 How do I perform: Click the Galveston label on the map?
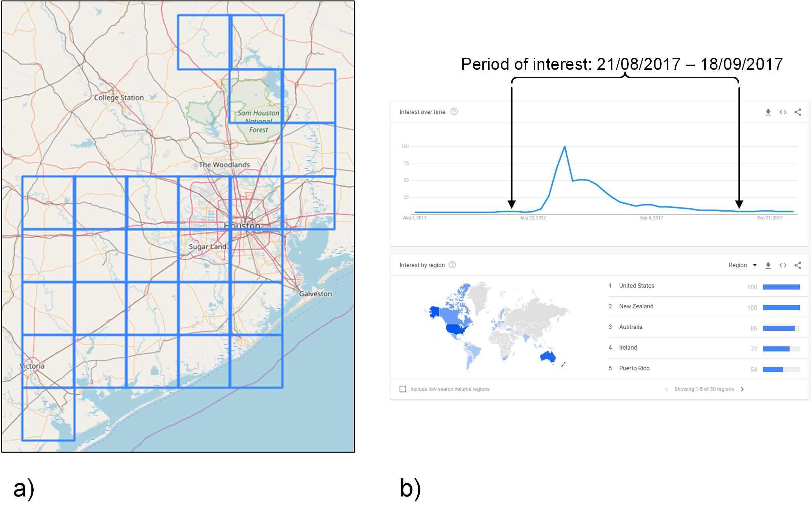(x=315, y=294)
